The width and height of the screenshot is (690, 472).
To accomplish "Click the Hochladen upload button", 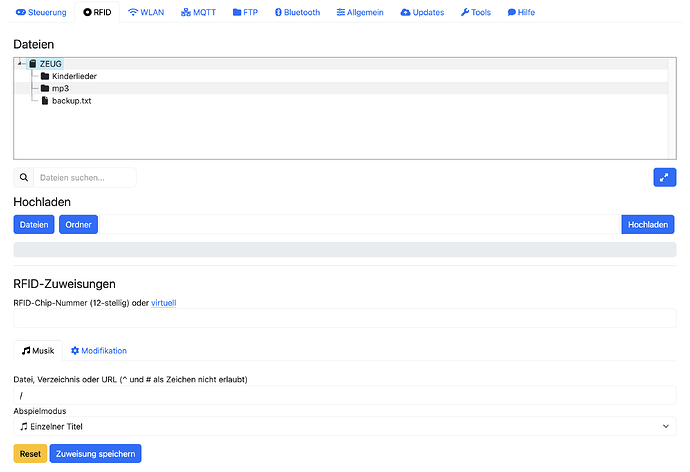I will (648, 224).
